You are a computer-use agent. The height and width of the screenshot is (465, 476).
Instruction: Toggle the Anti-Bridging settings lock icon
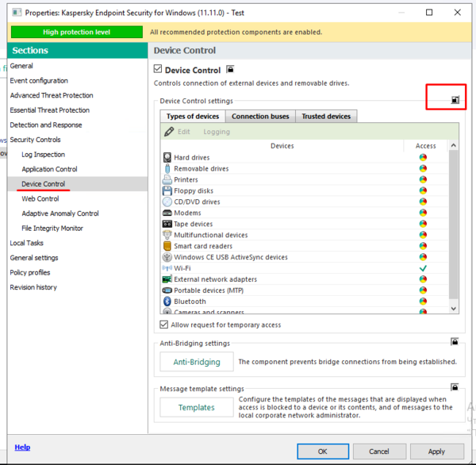(455, 342)
